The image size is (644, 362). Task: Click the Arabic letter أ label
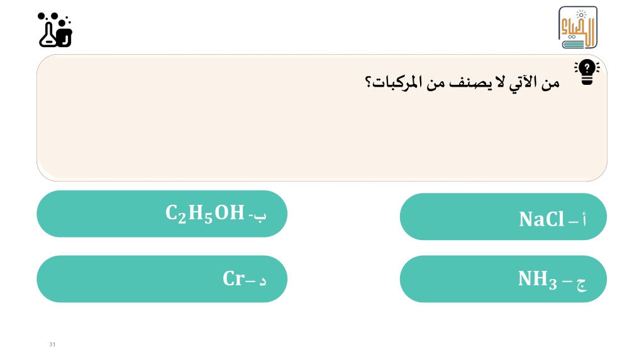point(584,219)
